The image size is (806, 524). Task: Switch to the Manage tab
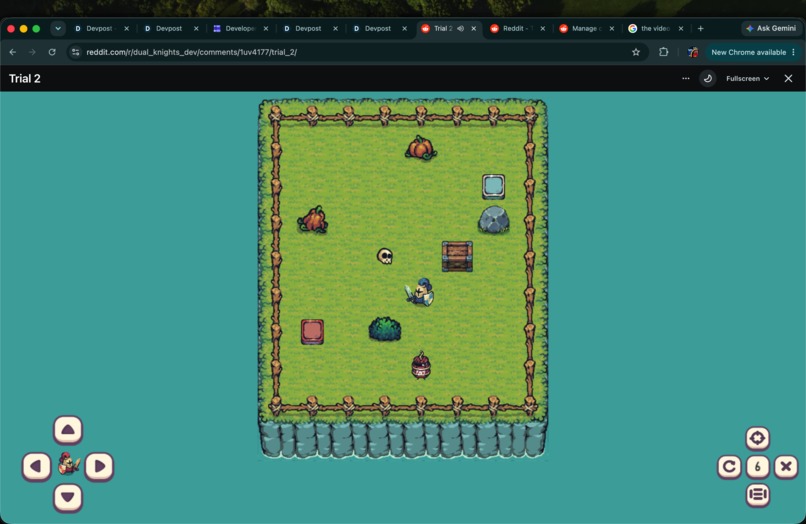click(586, 29)
